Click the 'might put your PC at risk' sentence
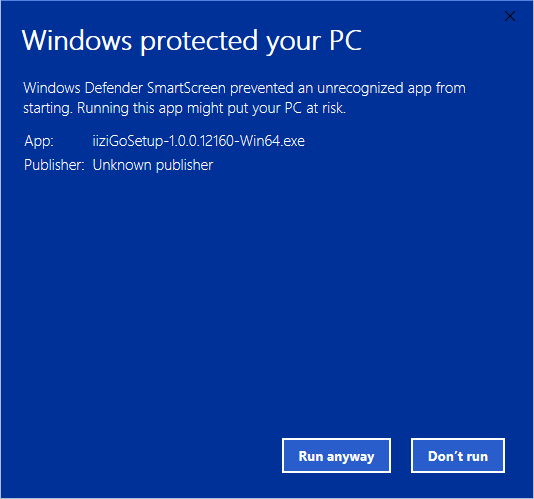 click(266, 108)
